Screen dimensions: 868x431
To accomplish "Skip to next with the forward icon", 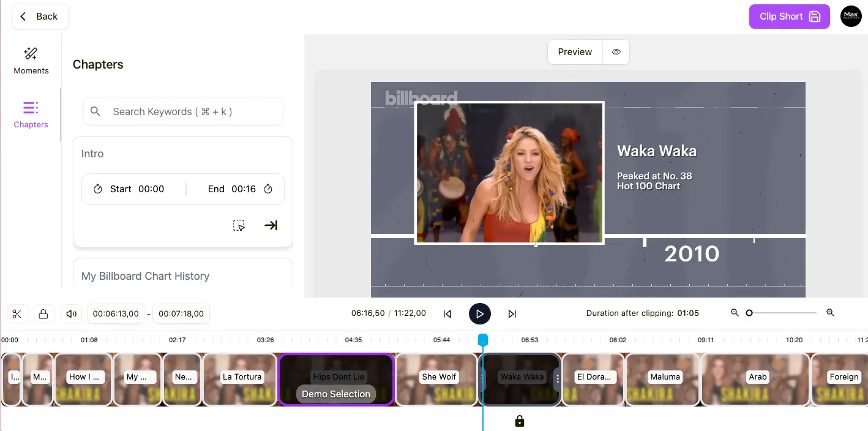I will (512, 313).
